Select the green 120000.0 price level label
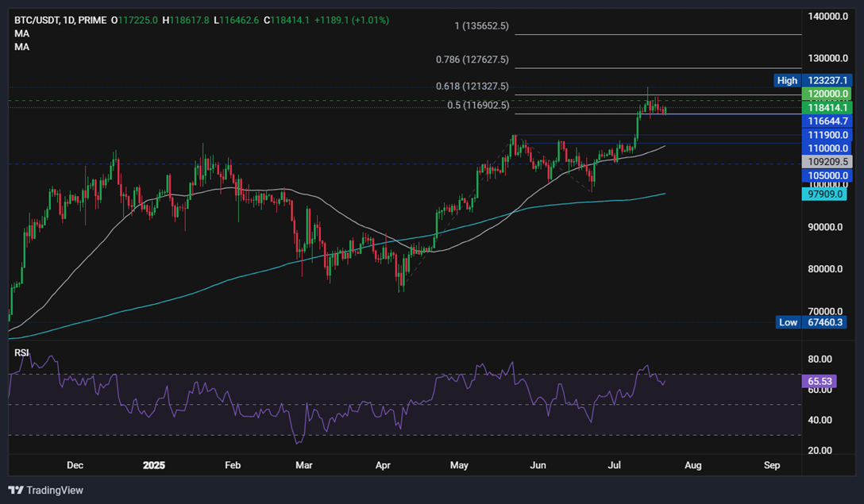 click(826, 94)
